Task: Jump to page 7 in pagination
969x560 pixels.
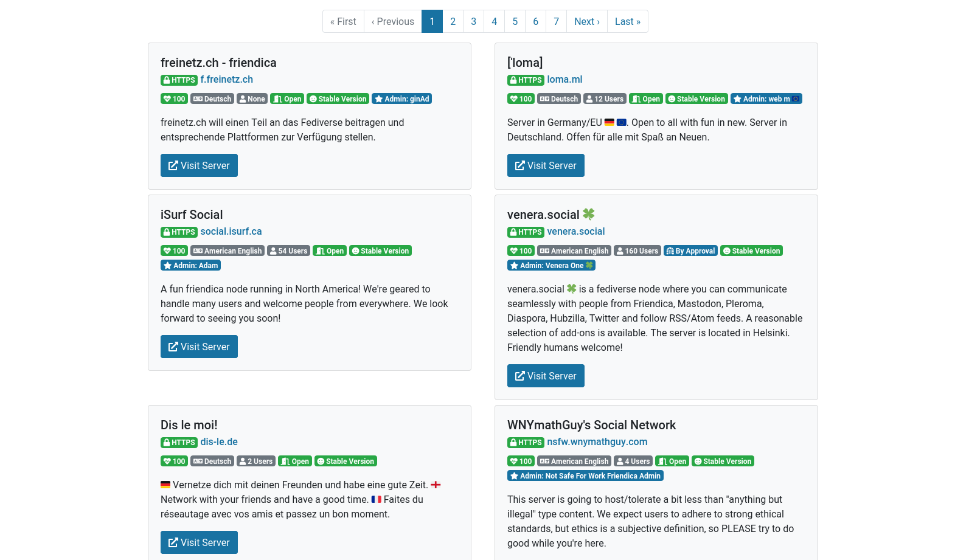Action: click(556, 22)
